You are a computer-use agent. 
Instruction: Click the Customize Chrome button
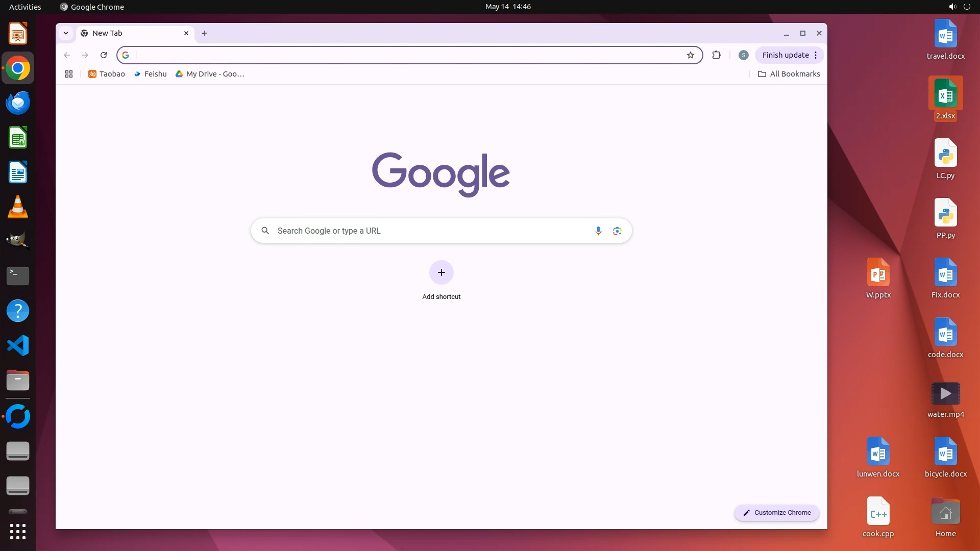click(x=777, y=512)
